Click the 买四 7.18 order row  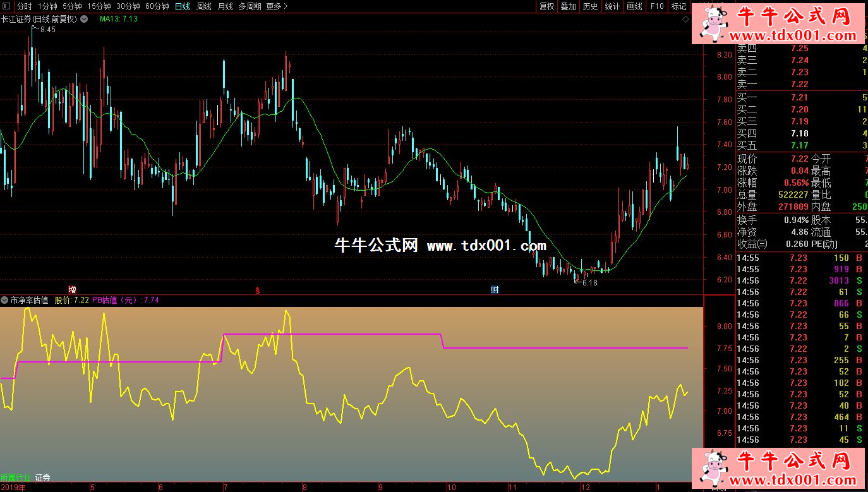(x=802, y=133)
